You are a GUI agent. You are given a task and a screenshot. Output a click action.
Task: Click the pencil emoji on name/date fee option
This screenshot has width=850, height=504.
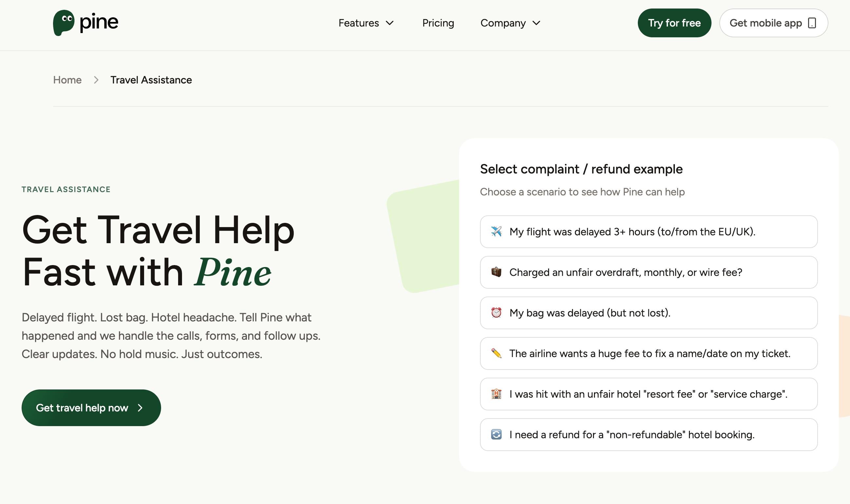tap(496, 353)
